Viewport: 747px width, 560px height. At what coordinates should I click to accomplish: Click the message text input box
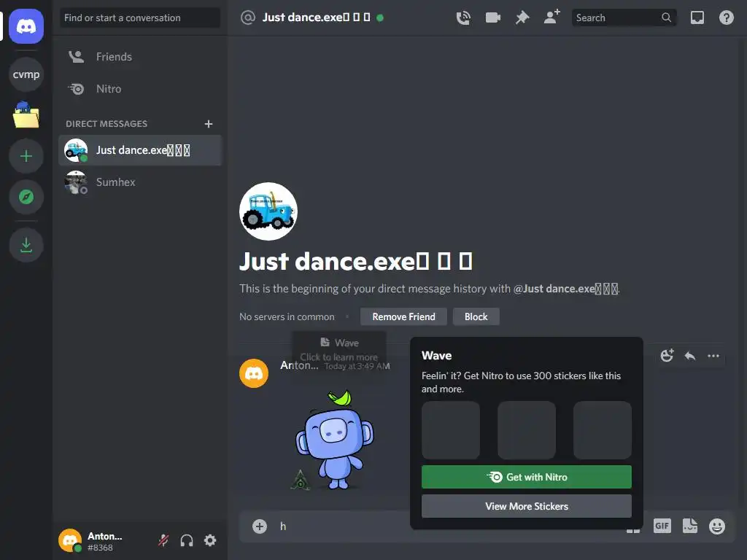pos(343,526)
